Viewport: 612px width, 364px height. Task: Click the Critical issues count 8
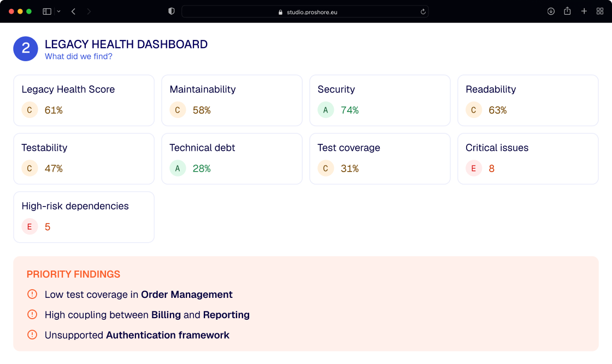click(x=492, y=168)
